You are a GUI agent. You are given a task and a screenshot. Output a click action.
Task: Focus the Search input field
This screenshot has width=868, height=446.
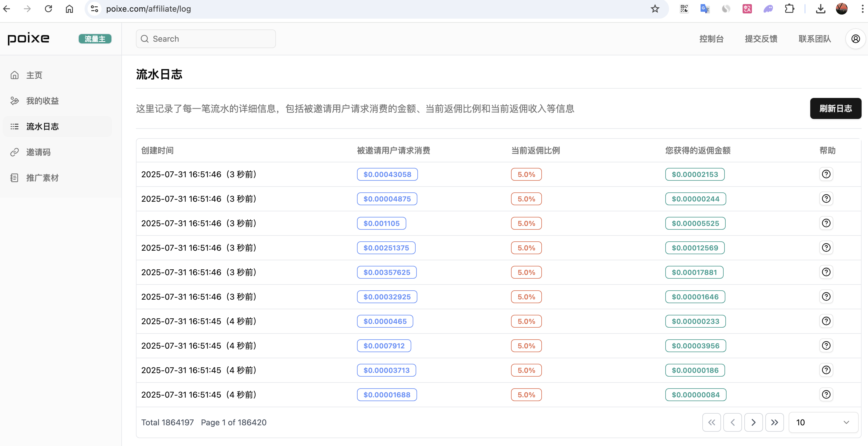coord(206,39)
